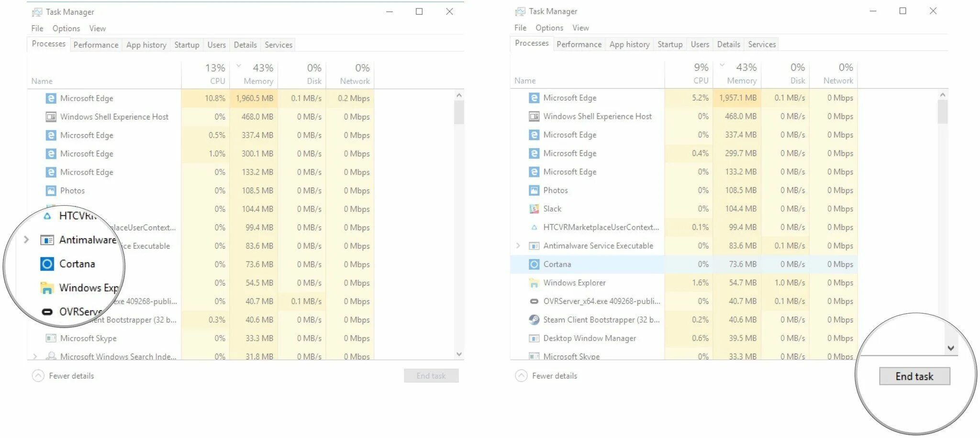This screenshot has height=438, width=980.
Task: Click Photos icon in right window
Action: click(x=534, y=190)
